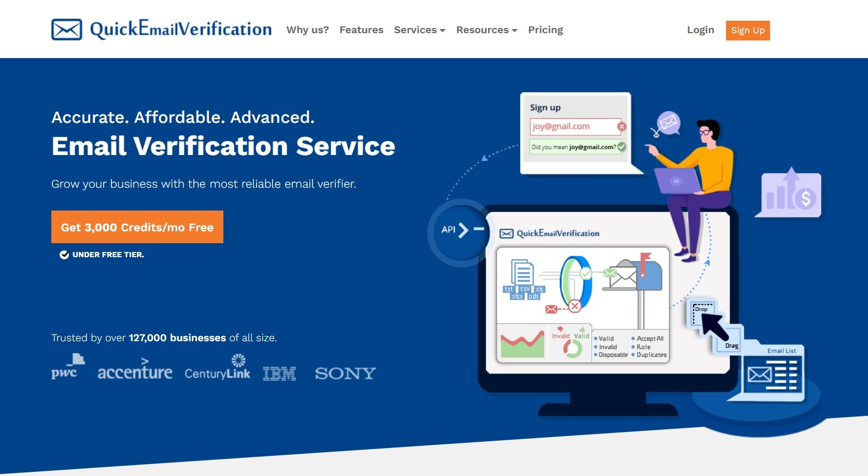
Task: Click the PwC logo
Action: pos(68,367)
